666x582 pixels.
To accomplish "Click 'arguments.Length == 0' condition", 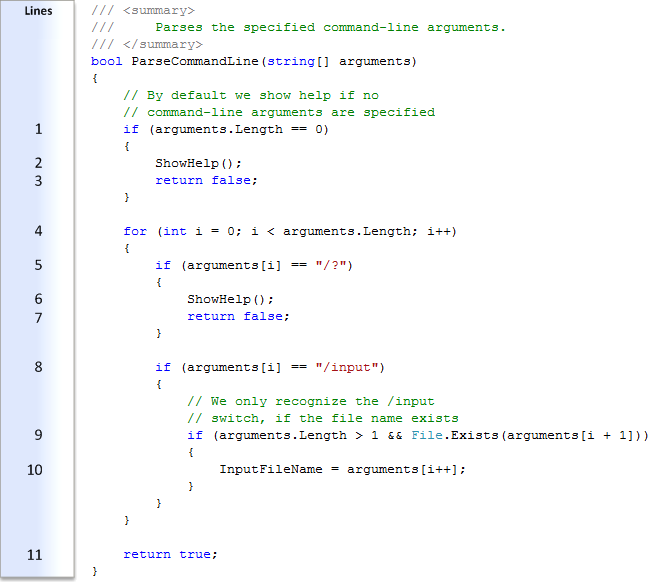I will point(239,130).
